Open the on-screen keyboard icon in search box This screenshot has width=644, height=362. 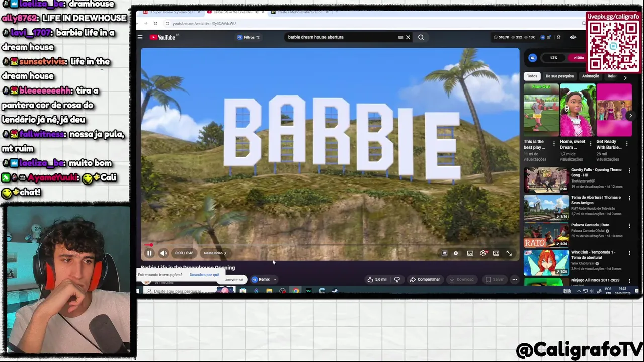click(400, 37)
